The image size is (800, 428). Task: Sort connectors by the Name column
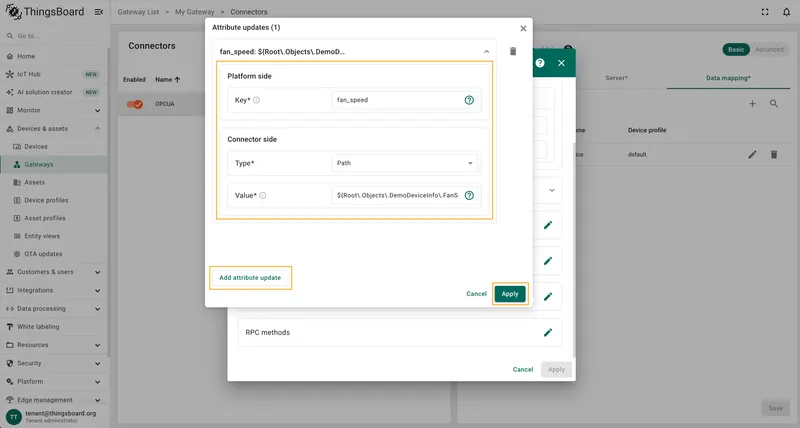coord(167,80)
